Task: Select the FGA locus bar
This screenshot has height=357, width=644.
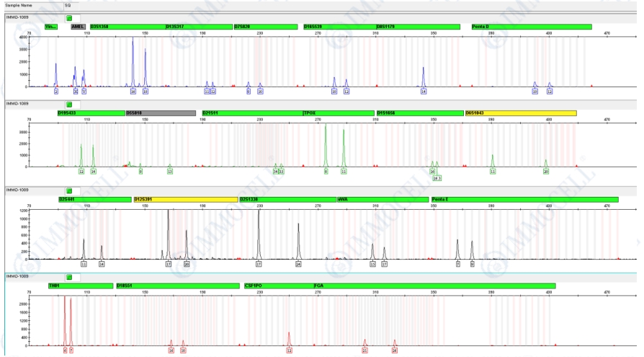Action: [x=434, y=286]
